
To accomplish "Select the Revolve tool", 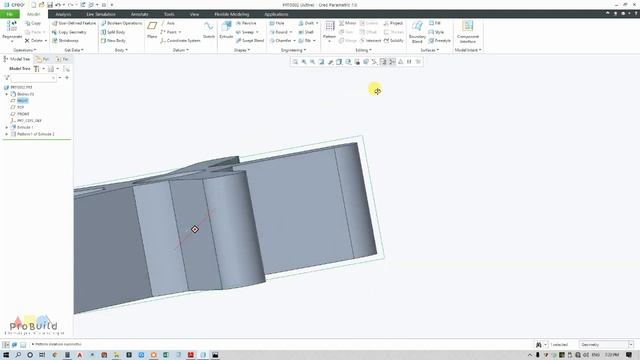I will click(x=246, y=23).
